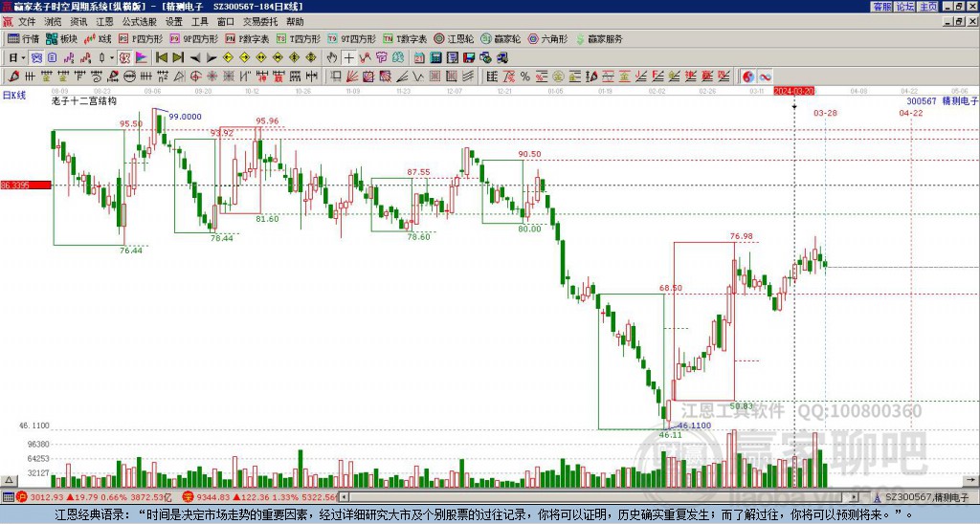Open the 帮助 menu
Screen dimensions: 980x524
pos(295,22)
